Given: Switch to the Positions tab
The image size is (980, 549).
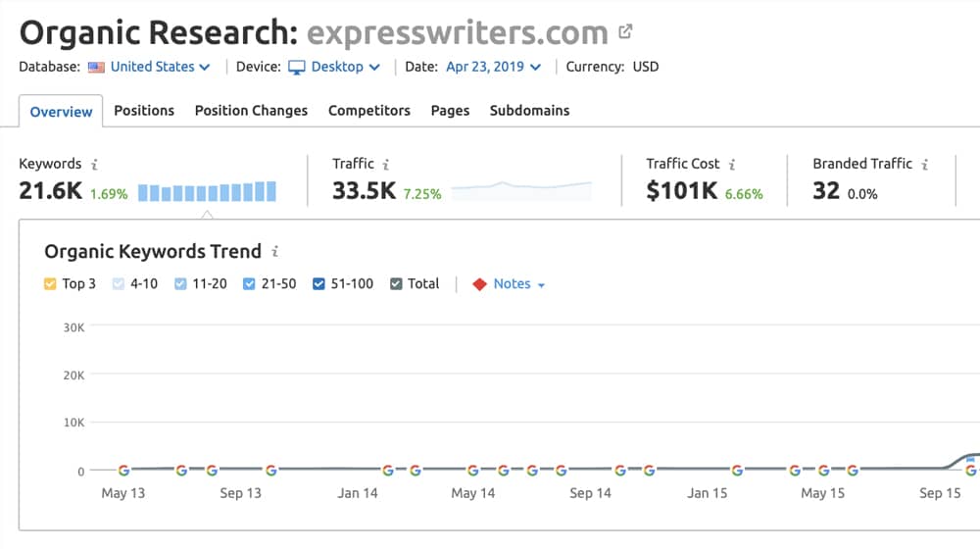Looking at the screenshot, I should coord(144,111).
